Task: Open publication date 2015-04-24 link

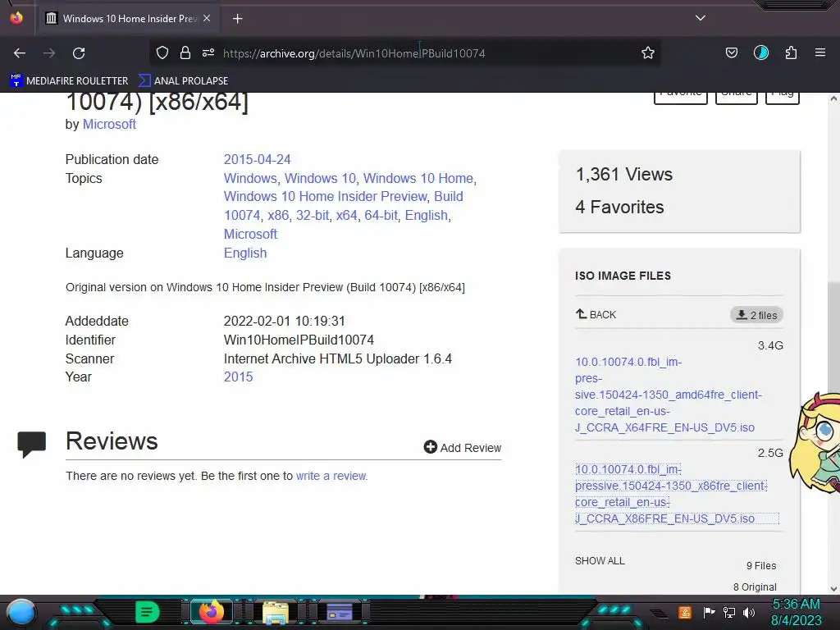Action: tap(257, 160)
